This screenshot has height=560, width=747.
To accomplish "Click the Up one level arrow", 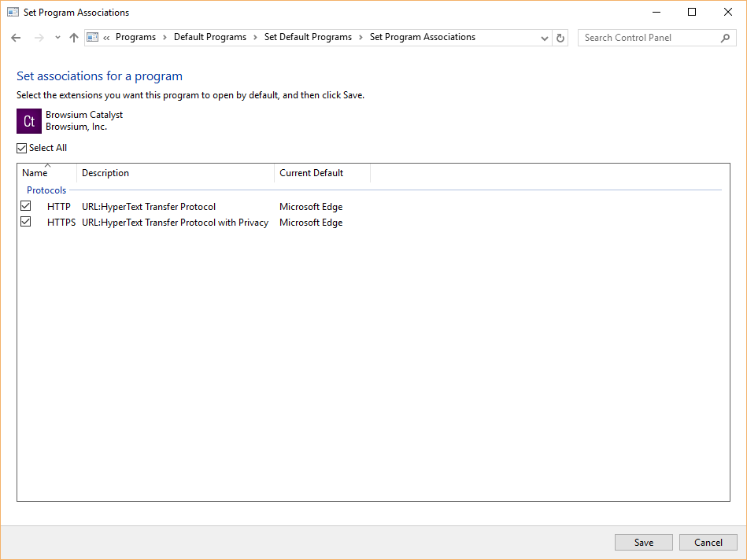I will tap(74, 38).
